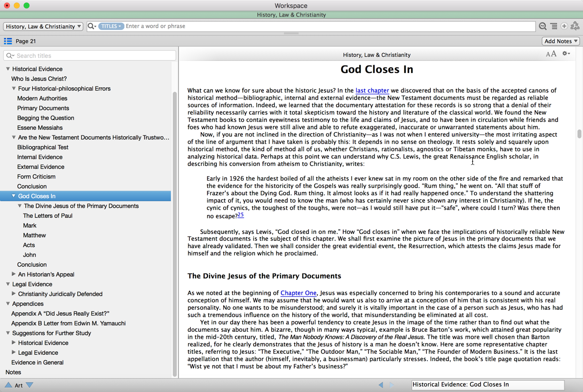This screenshot has height=392, width=583.
Task: Expand Legal Evidence under Suggestions for Further Study
Action: pos(14,352)
